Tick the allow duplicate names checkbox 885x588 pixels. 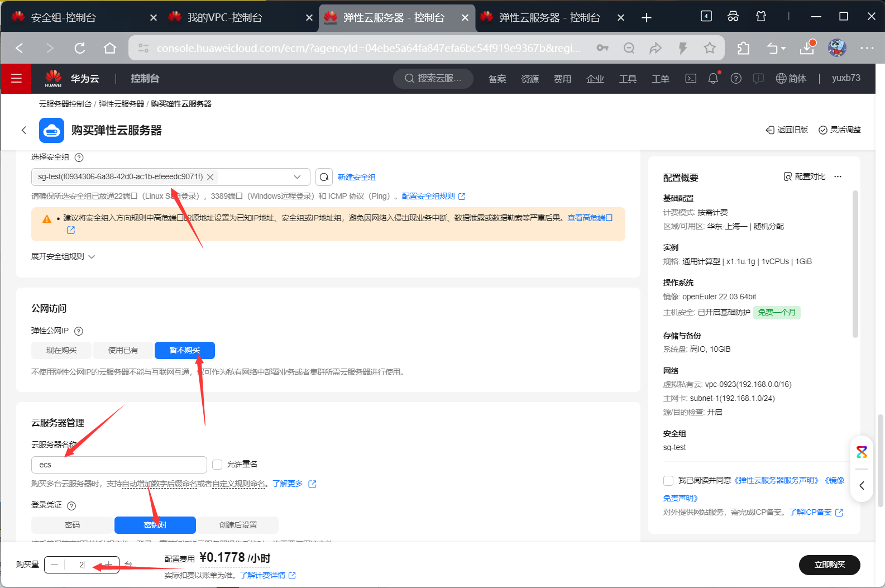click(217, 465)
